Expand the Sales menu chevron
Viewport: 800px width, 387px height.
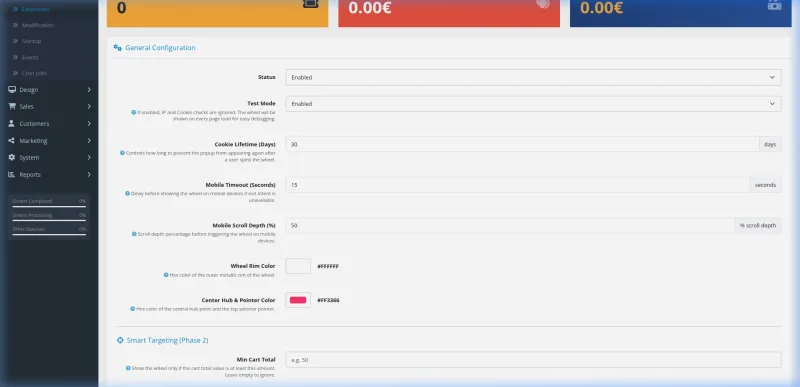[x=89, y=107]
